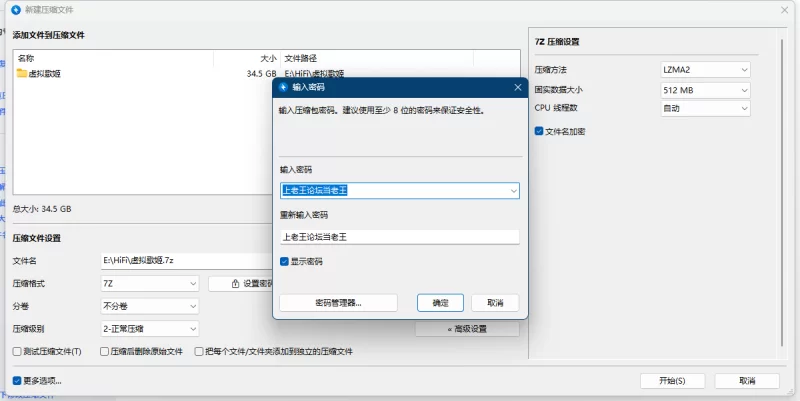The width and height of the screenshot is (800, 401).
Task: Click the 开始(S) button
Action: coord(672,381)
